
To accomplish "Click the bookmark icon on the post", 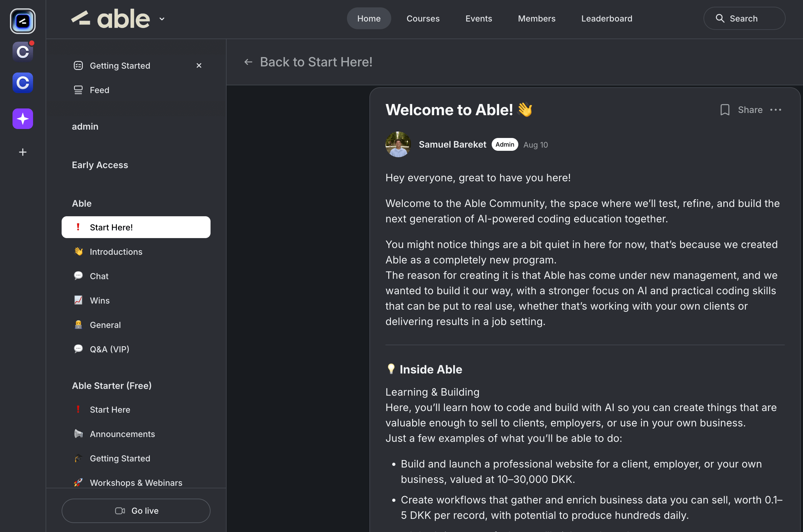I will (x=725, y=110).
